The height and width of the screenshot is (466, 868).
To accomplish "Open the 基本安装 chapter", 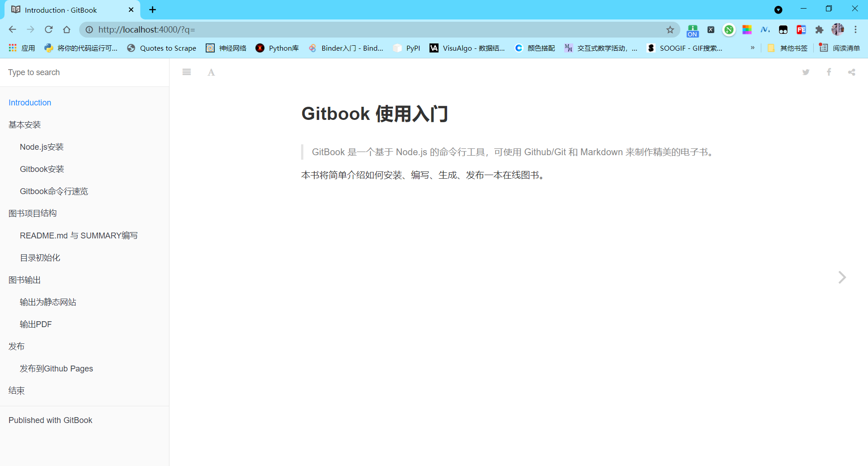I will [x=25, y=125].
